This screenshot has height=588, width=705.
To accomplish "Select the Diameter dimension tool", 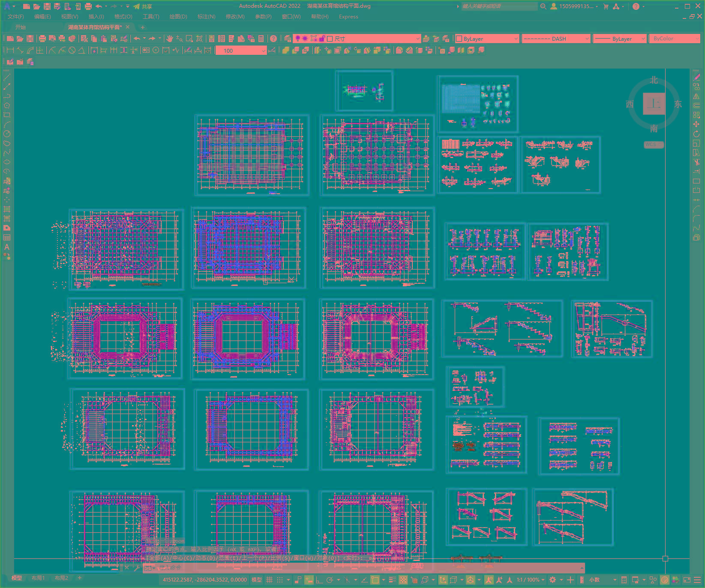I will point(72,50).
